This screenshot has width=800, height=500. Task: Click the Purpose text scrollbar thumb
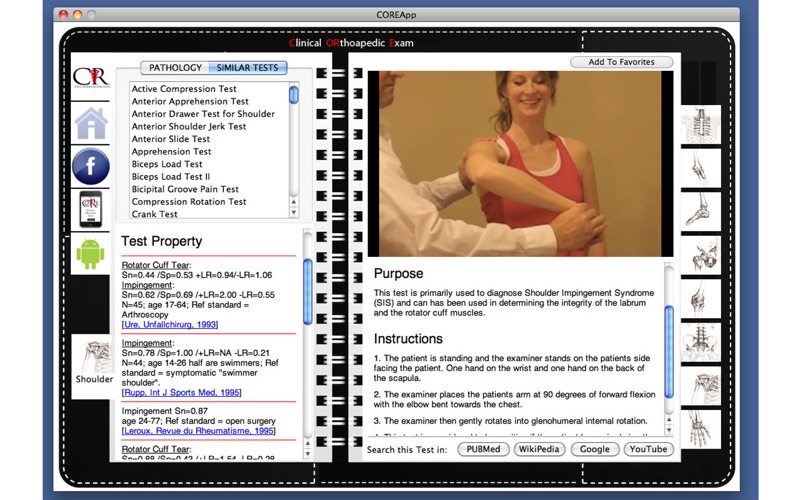669,352
